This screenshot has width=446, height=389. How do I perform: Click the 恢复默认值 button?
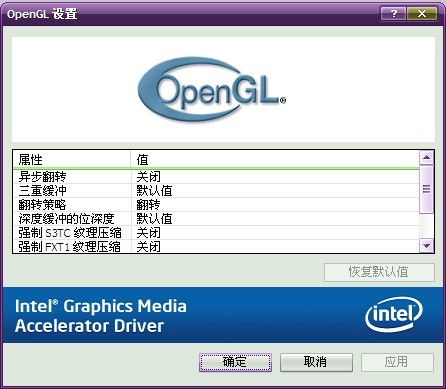(379, 272)
